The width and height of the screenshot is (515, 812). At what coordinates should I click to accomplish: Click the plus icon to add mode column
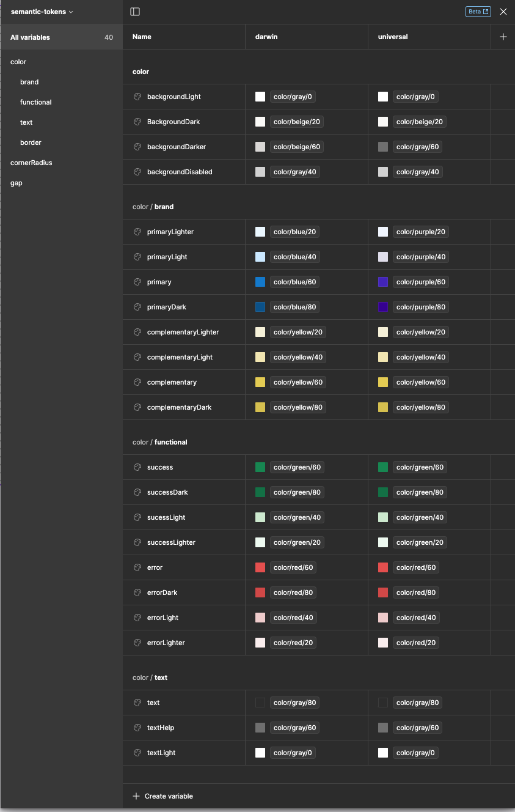(x=503, y=37)
